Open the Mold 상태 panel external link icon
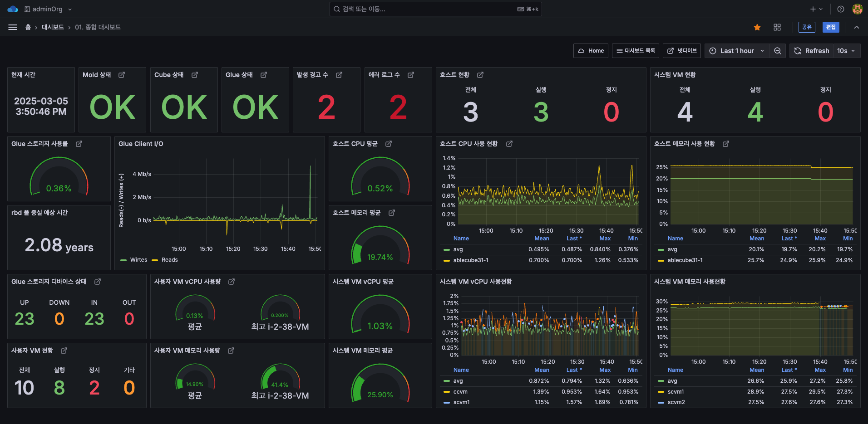This screenshot has width=868, height=424. (x=122, y=75)
